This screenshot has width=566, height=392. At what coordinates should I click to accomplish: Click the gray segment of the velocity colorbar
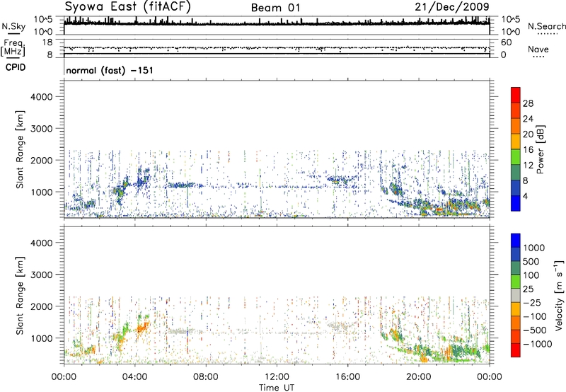(x=516, y=296)
